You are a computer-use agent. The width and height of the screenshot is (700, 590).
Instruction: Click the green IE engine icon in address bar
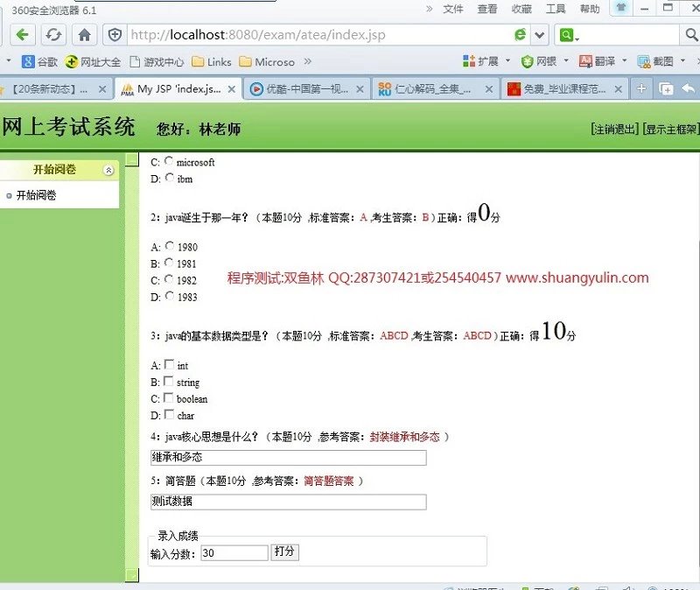[x=520, y=35]
